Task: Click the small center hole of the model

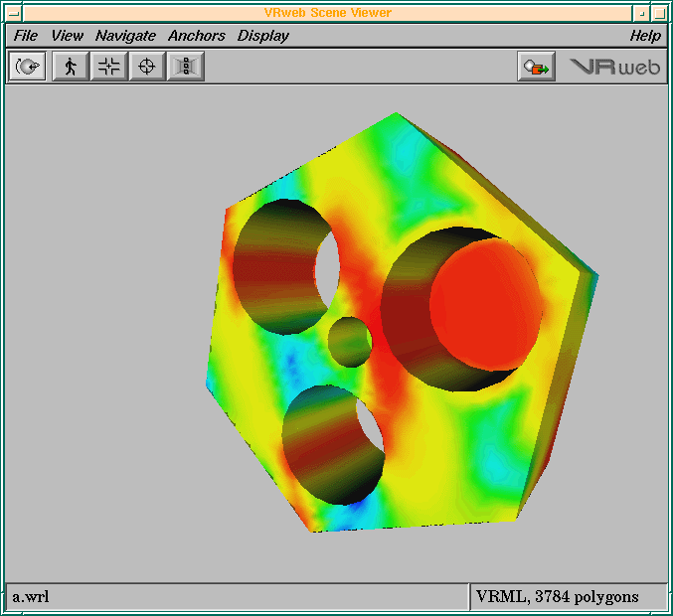Action: (349, 341)
